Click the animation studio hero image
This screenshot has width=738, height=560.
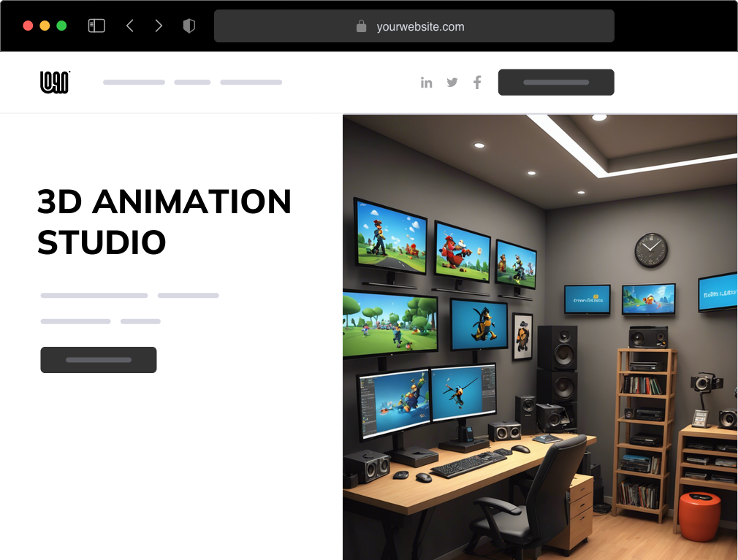click(540, 336)
